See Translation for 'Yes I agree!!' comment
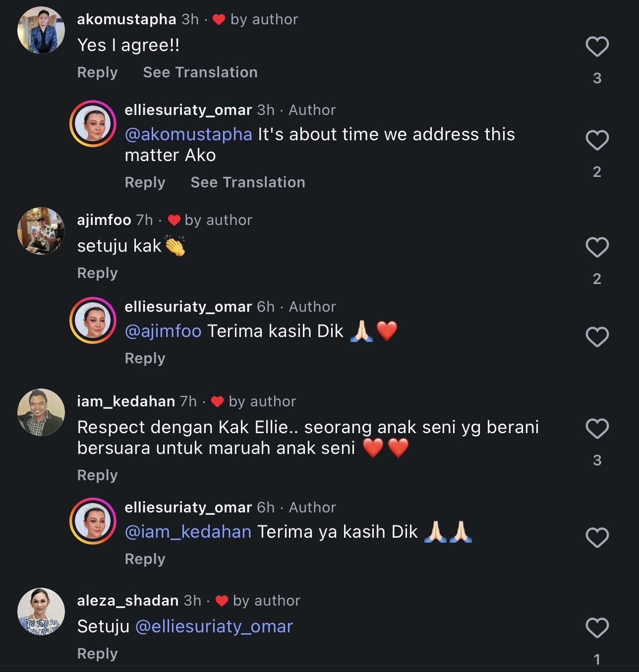The width and height of the screenshot is (639, 672). click(200, 72)
